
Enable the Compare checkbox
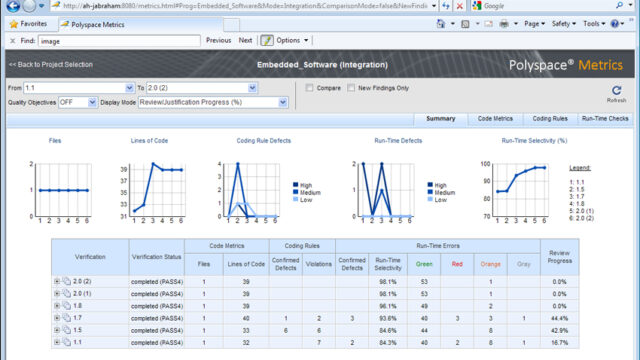click(309, 88)
